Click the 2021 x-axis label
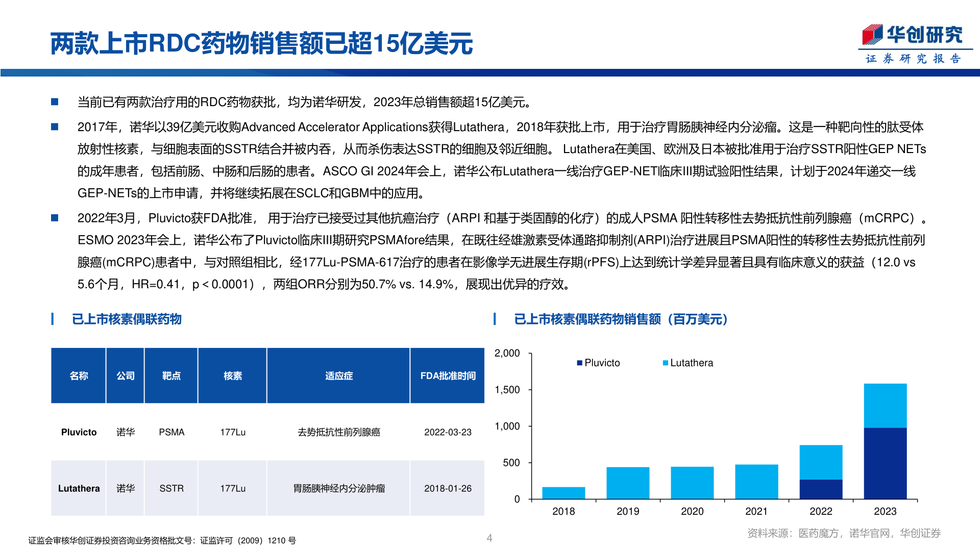The width and height of the screenshot is (980, 551). tap(756, 511)
